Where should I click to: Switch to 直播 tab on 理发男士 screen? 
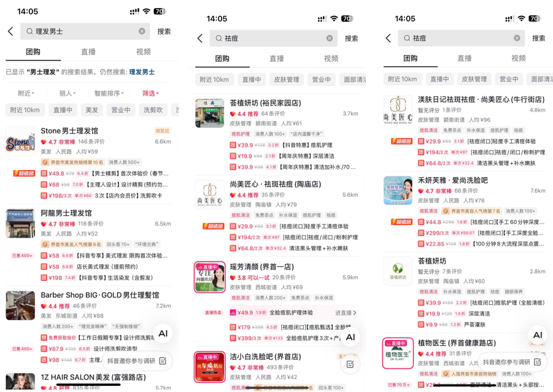88,52
